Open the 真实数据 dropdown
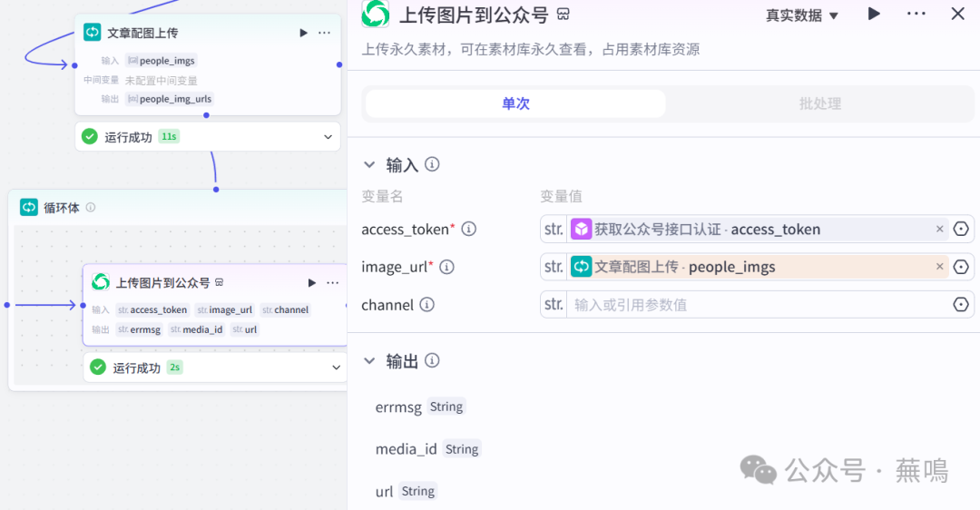 point(802,15)
